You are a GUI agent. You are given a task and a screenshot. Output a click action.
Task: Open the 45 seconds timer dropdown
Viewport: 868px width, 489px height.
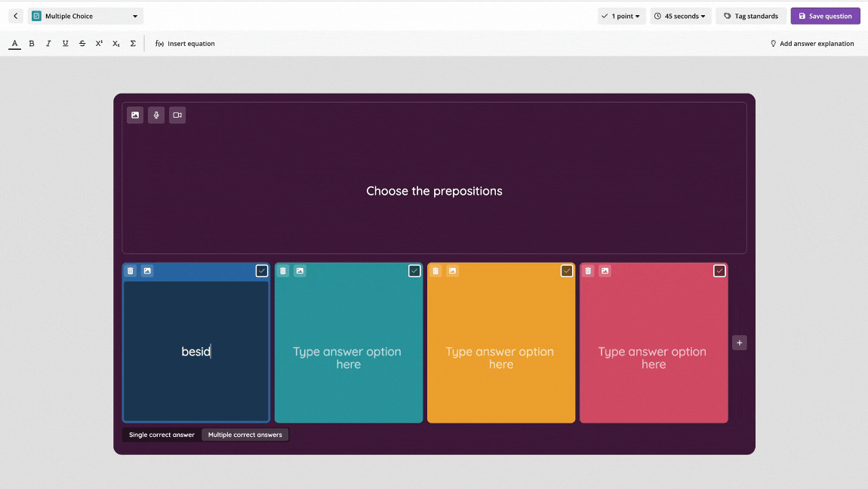click(680, 16)
